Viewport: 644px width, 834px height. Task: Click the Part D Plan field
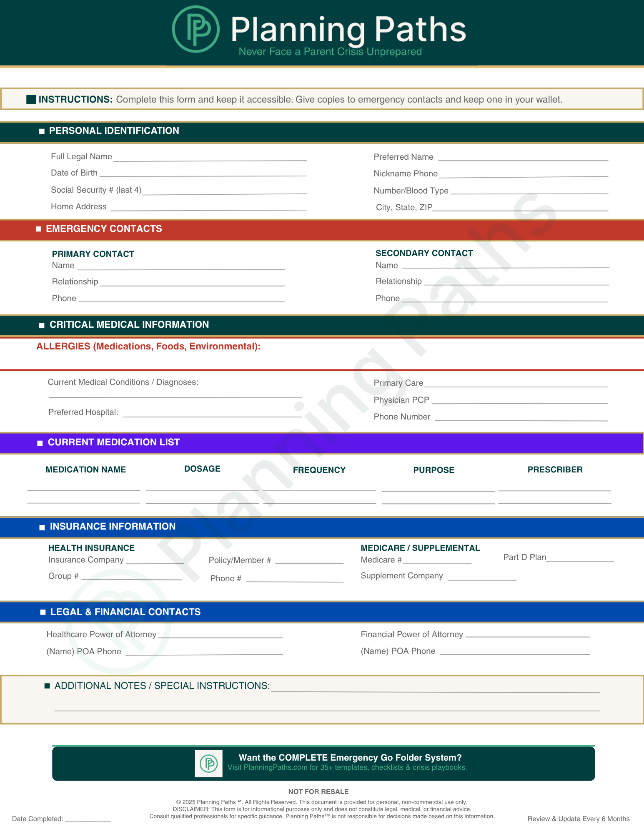pyautogui.click(x=580, y=558)
